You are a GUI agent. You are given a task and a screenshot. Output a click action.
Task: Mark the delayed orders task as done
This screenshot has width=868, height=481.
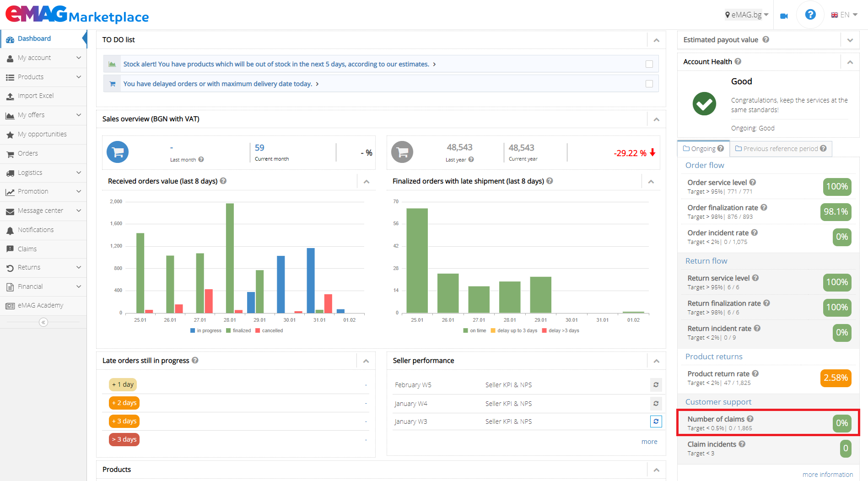pyautogui.click(x=649, y=83)
